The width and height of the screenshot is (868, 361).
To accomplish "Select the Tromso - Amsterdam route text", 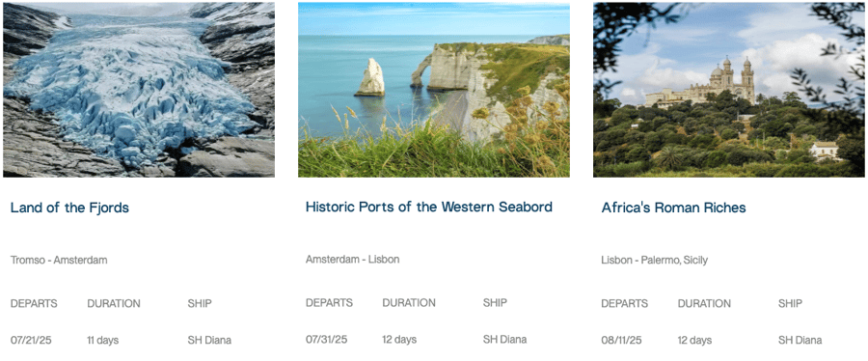I will (59, 261).
